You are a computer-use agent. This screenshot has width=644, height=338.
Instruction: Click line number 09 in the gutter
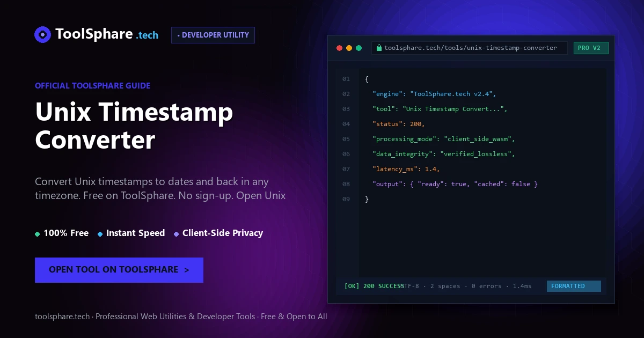[x=346, y=199]
